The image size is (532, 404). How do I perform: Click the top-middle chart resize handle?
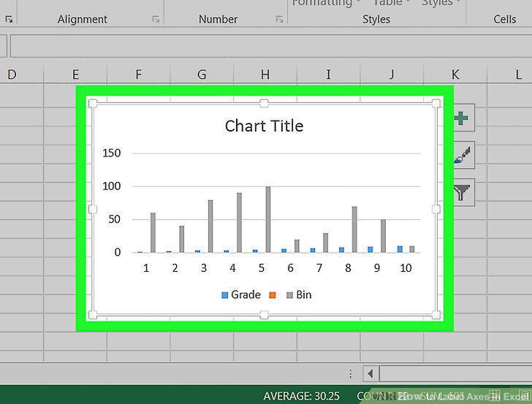[x=264, y=104]
